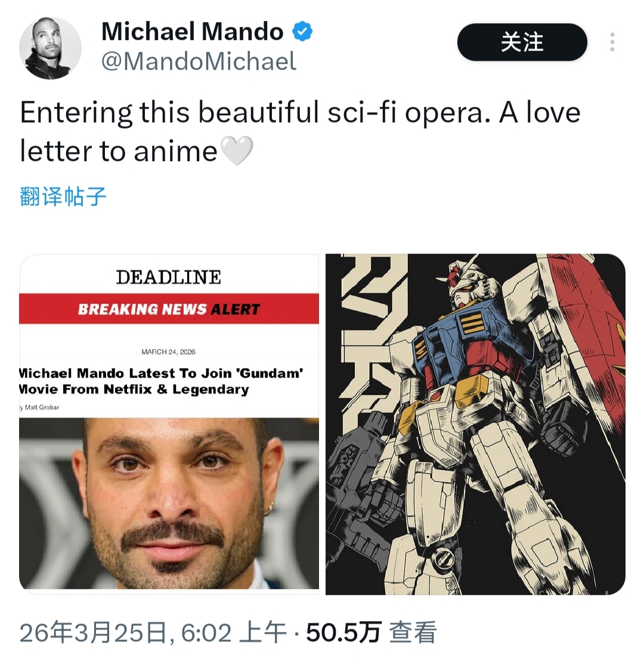Click the Matt Grobar byline
Viewport: 644px width, 657px height.
tap(39, 408)
